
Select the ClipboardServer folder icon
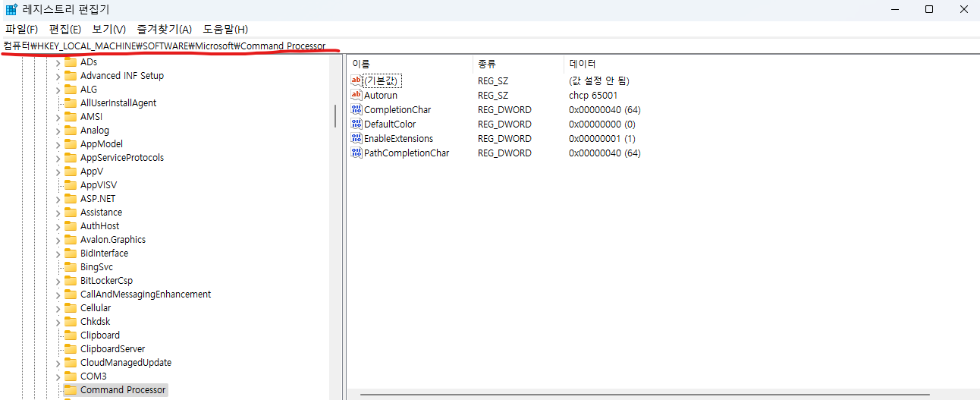tap(71, 349)
